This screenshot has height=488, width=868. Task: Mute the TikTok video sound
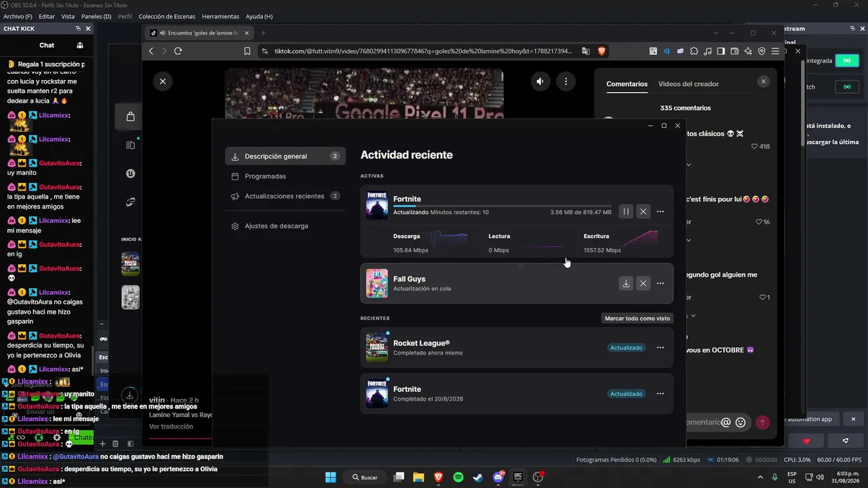click(x=540, y=81)
